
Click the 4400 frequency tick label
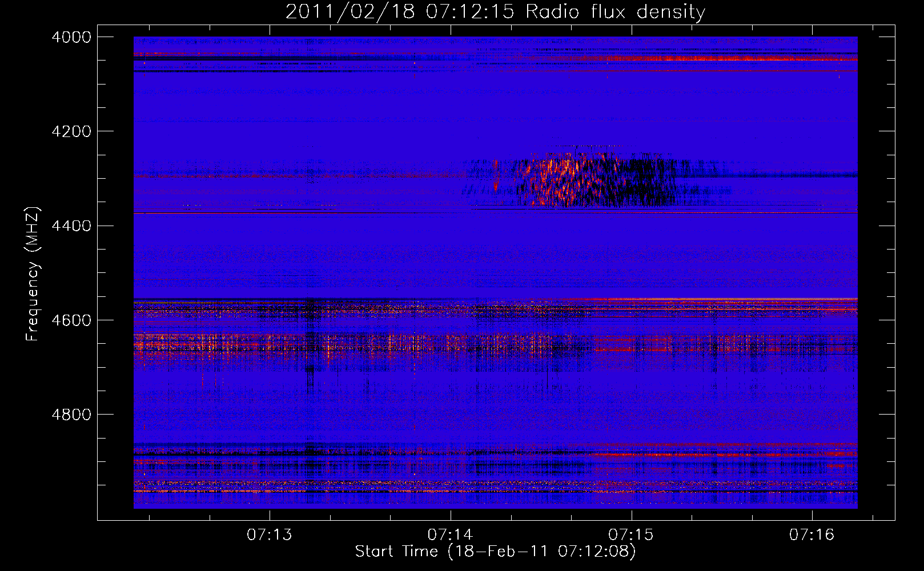pos(71,226)
